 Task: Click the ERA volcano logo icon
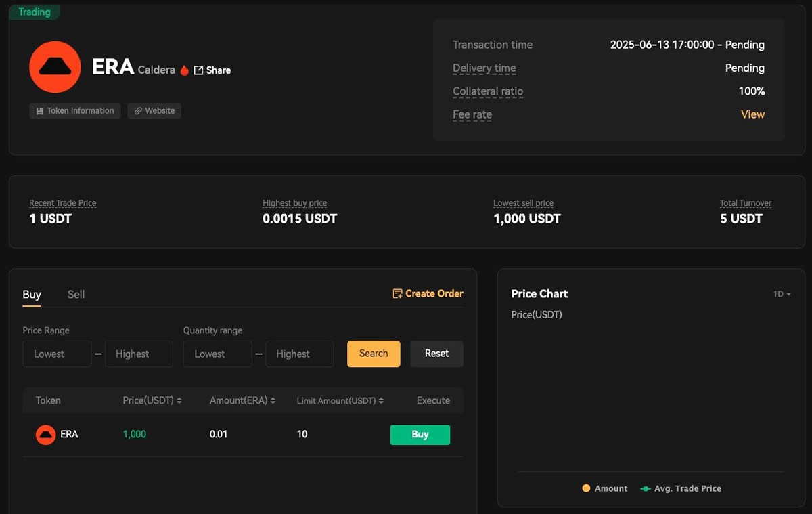coord(54,67)
